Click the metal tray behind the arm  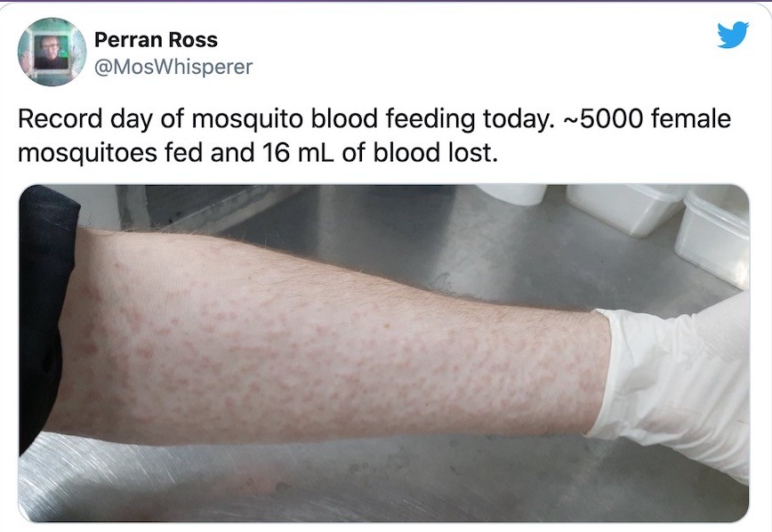(206, 207)
